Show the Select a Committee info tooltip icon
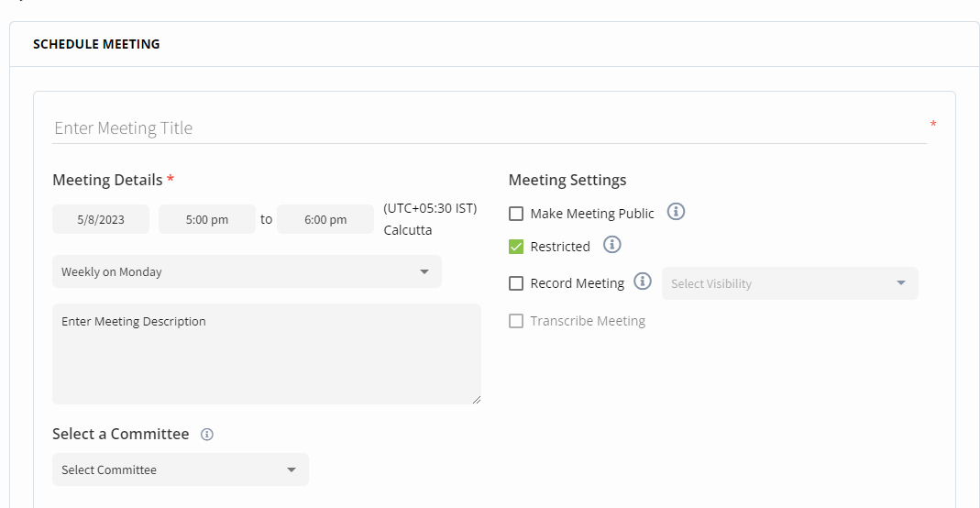The height and width of the screenshot is (508, 980). (207, 435)
